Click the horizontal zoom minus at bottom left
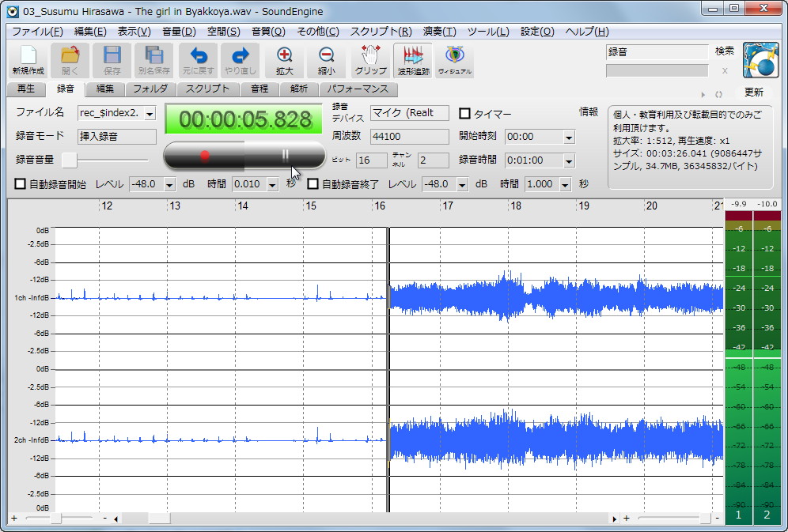The width and height of the screenshot is (788, 532). click(x=104, y=518)
